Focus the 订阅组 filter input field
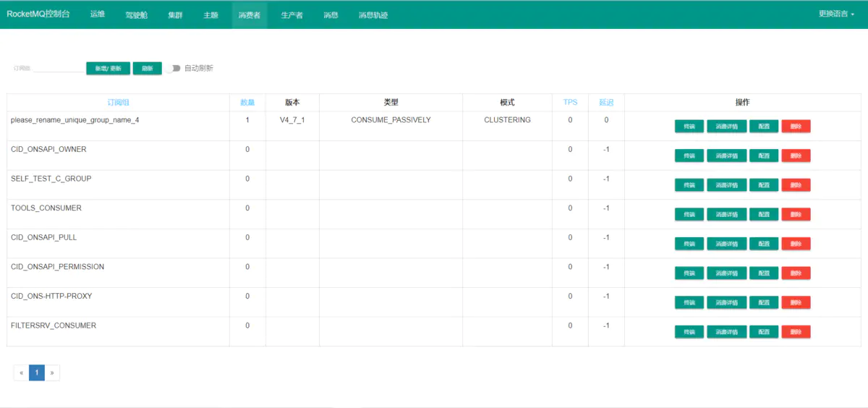This screenshot has height=408, width=868. [x=58, y=68]
